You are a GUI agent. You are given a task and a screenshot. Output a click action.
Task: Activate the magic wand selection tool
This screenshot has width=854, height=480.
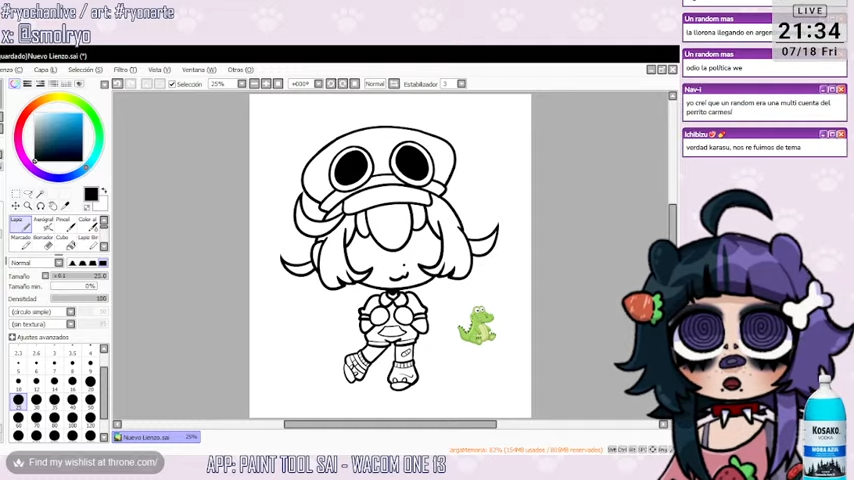tap(42, 194)
